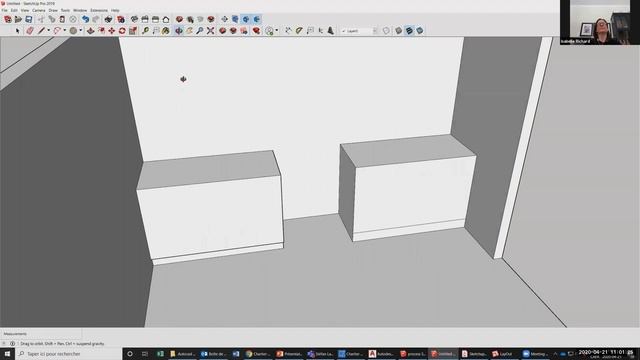Open the Help menu

point(115,10)
